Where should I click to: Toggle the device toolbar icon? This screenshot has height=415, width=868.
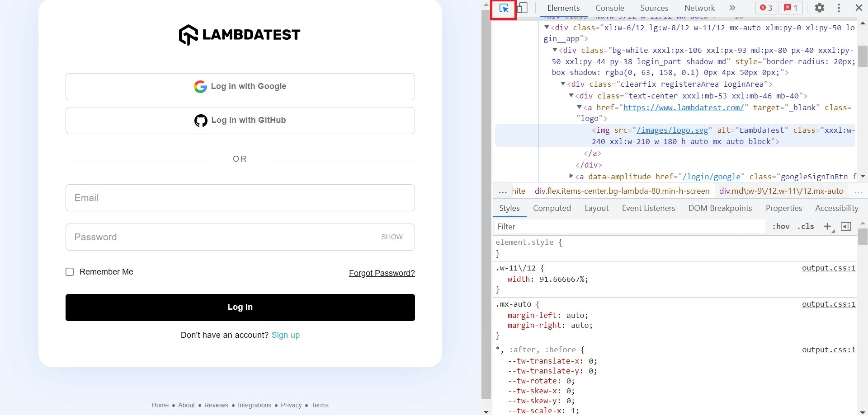522,8
